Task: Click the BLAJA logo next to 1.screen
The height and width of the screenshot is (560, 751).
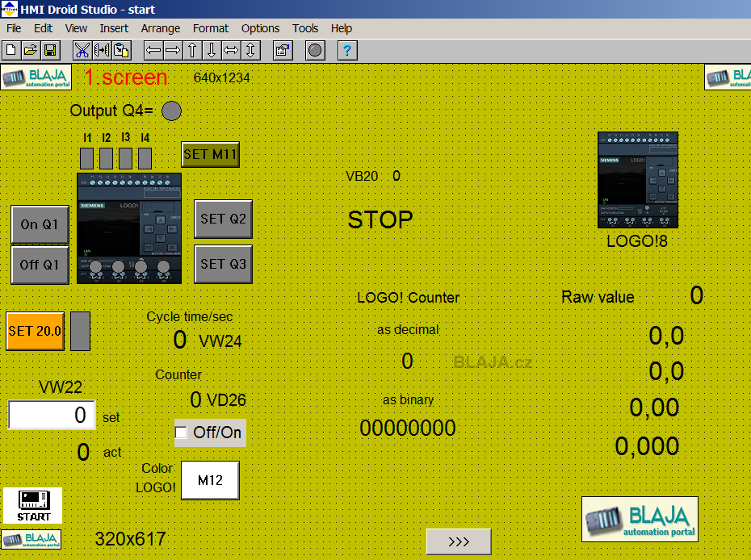Action: click(36, 77)
